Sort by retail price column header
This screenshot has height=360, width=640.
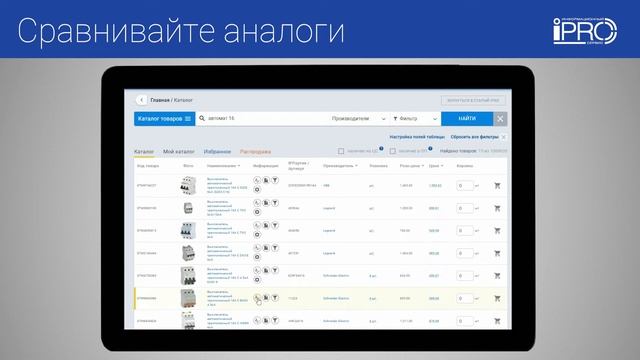pos(411,166)
